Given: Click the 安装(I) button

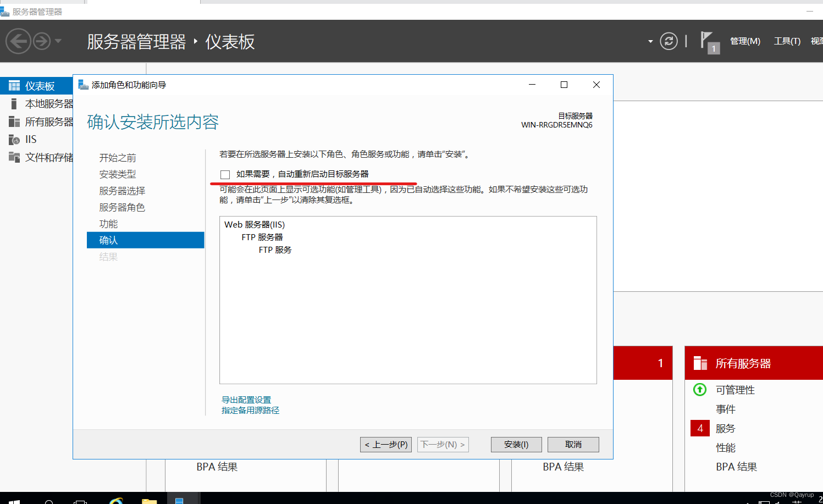Looking at the screenshot, I should [x=516, y=444].
